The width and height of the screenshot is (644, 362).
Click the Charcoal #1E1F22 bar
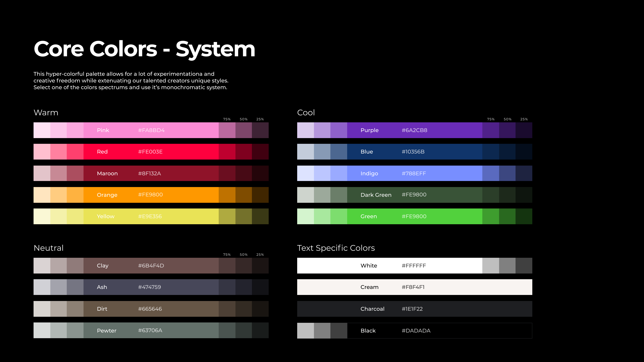tap(415, 309)
